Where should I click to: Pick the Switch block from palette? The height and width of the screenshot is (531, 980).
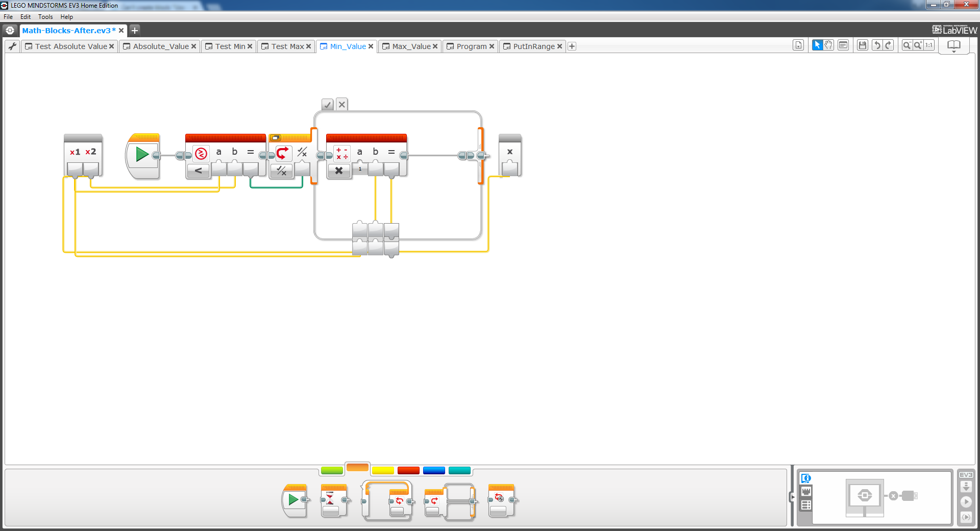point(450,501)
